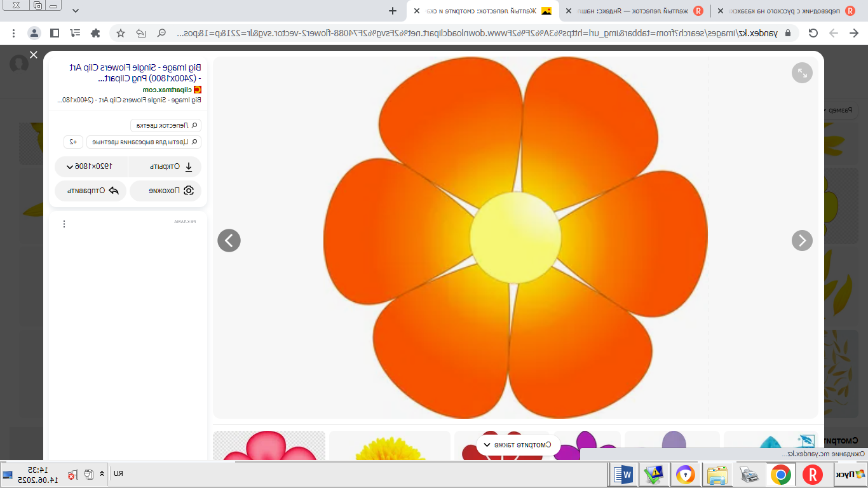Expand the flower image to fullscreen
Screen dimensions: 868x488
tap(802, 72)
